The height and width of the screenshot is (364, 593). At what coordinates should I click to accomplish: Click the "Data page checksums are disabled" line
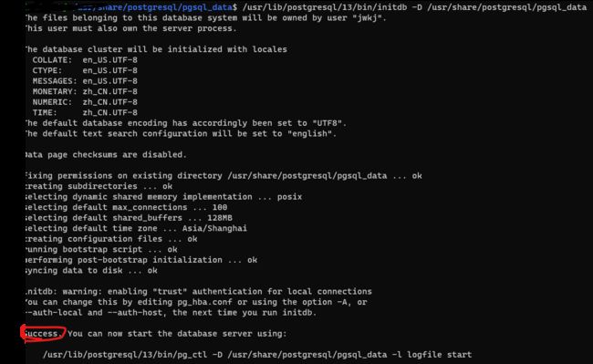tap(106, 154)
